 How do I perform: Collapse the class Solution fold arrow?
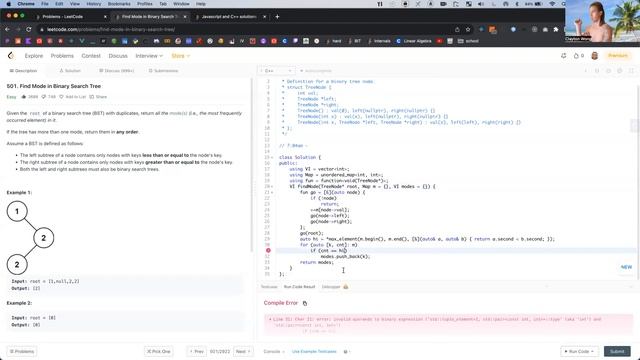click(x=272, y=157)
